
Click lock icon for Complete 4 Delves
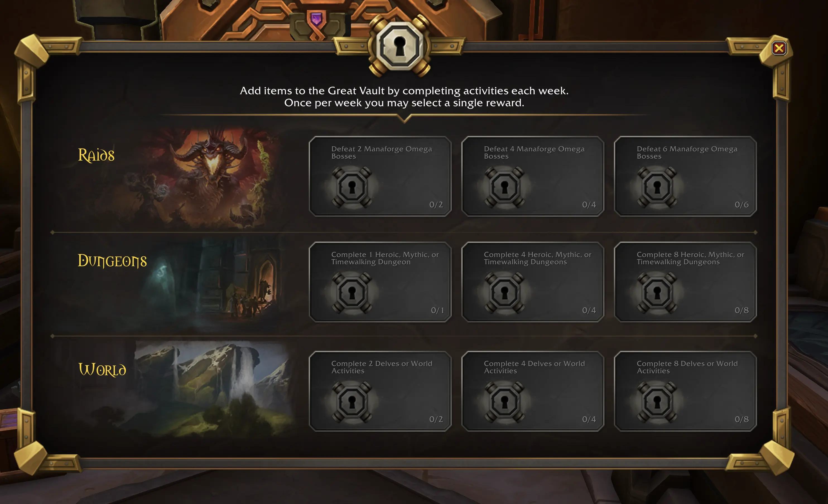[x=504, y=402]
